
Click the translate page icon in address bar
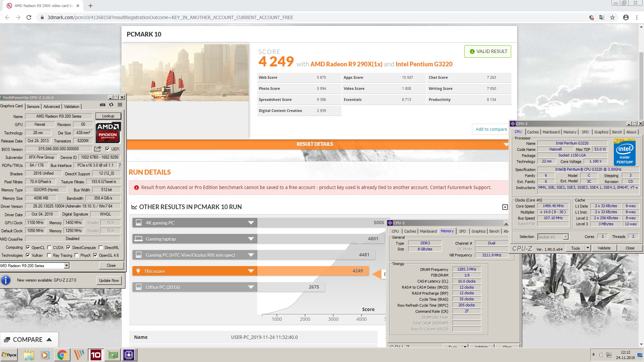tap(602, 17)
